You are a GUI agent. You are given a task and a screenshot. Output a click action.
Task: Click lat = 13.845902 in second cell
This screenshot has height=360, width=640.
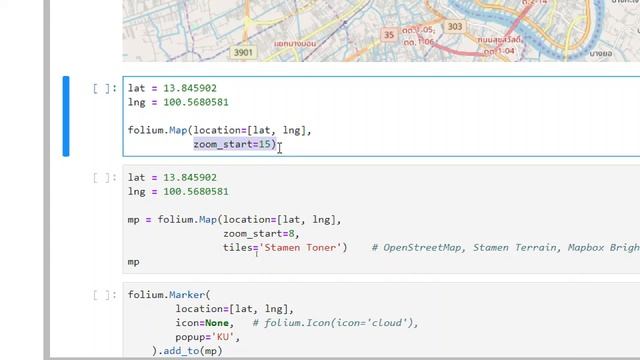coord(172,178)
